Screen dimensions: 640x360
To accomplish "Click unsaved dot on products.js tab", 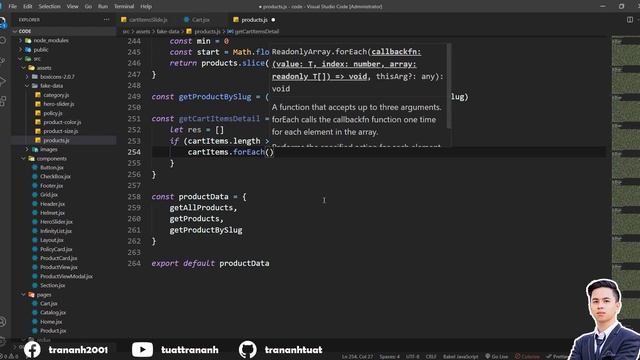I will point(273,20).
